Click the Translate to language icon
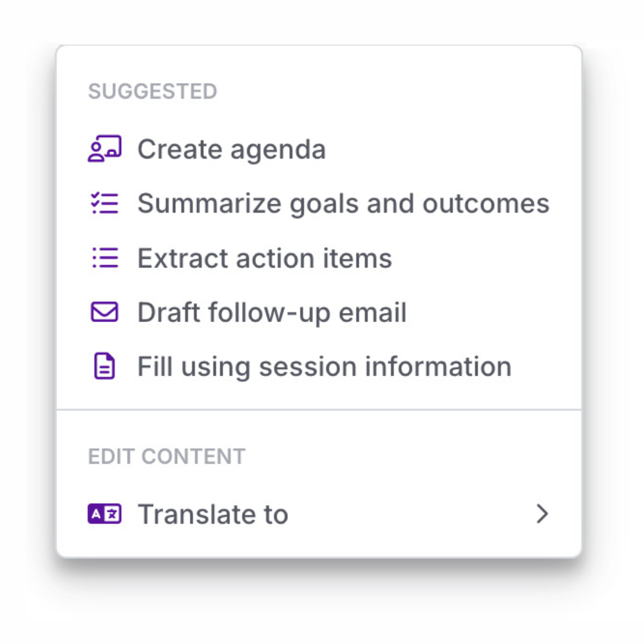Viewport: 644px width, 644px height. (x=104, y=514)
